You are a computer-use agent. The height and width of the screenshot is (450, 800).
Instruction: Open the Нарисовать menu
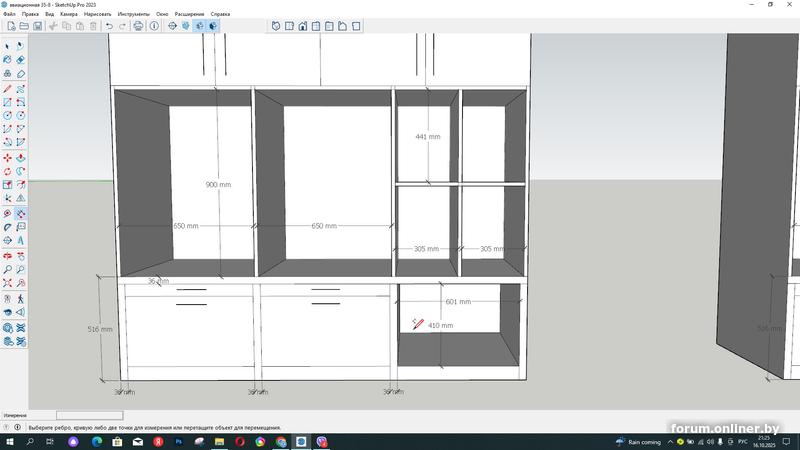[x=97, y=14]
